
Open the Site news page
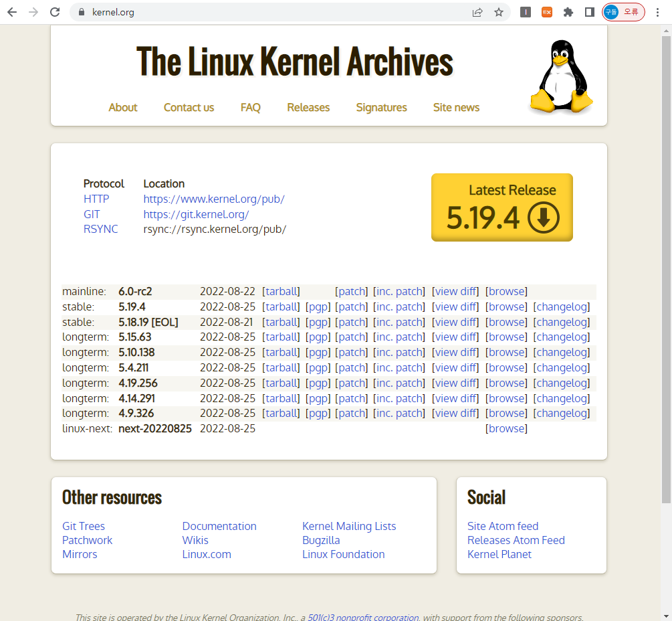pyautogui.click(x=456, y=107)
